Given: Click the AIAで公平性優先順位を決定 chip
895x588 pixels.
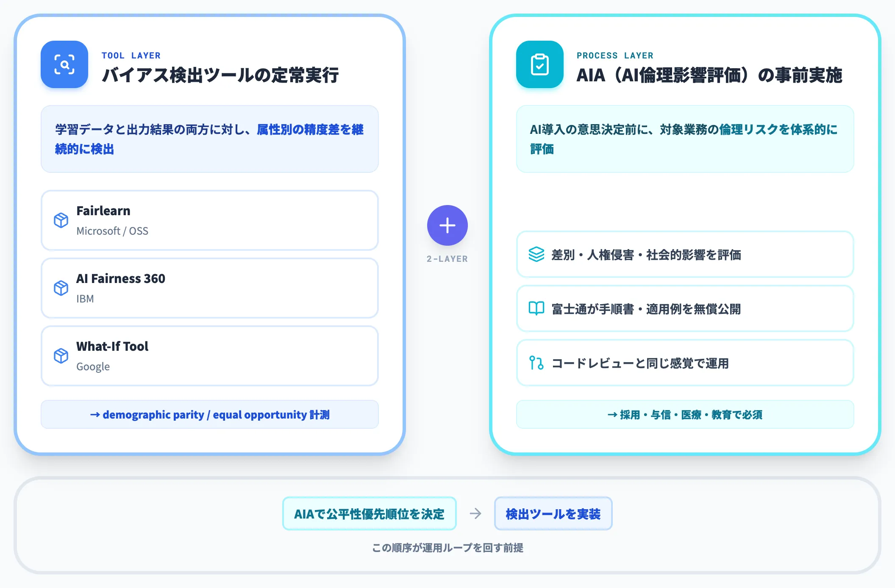Looking at the screenshot, I should pyautogui.click(x=370, y=513).
